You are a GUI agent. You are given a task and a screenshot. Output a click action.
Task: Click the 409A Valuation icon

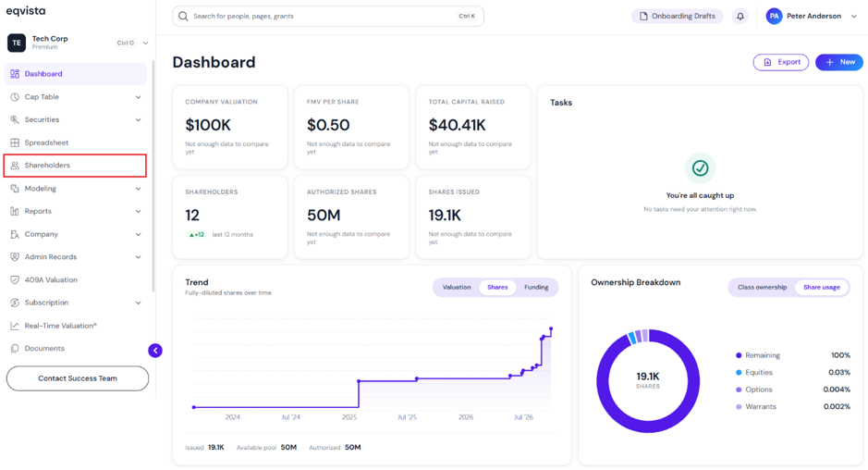click(x=15, y=280)
